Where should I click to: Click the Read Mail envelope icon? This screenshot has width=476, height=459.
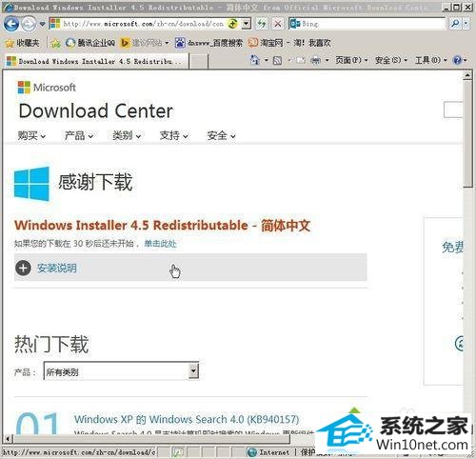[301, 60]
